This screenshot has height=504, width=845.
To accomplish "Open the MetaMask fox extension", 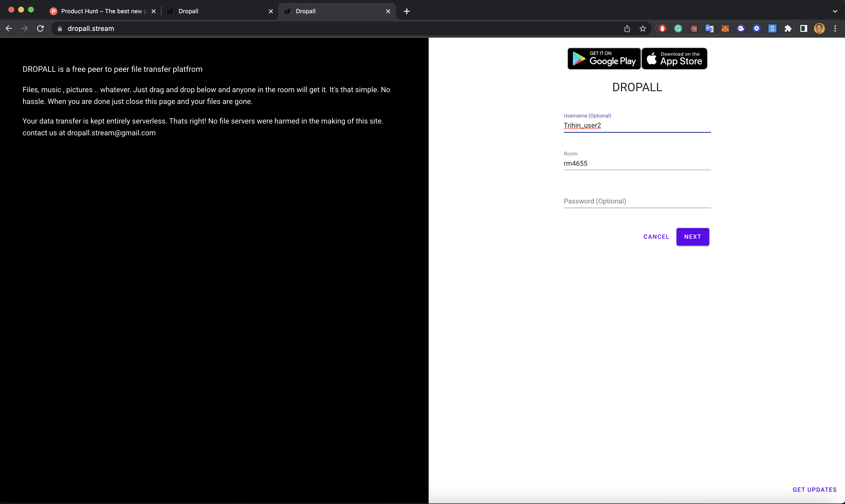I will tap(725, 28).
